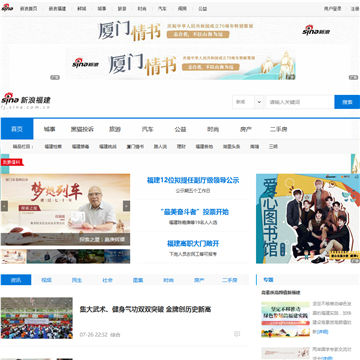
Task: Switch to the 二手房 tab in the news list
Action: point(230,280)
